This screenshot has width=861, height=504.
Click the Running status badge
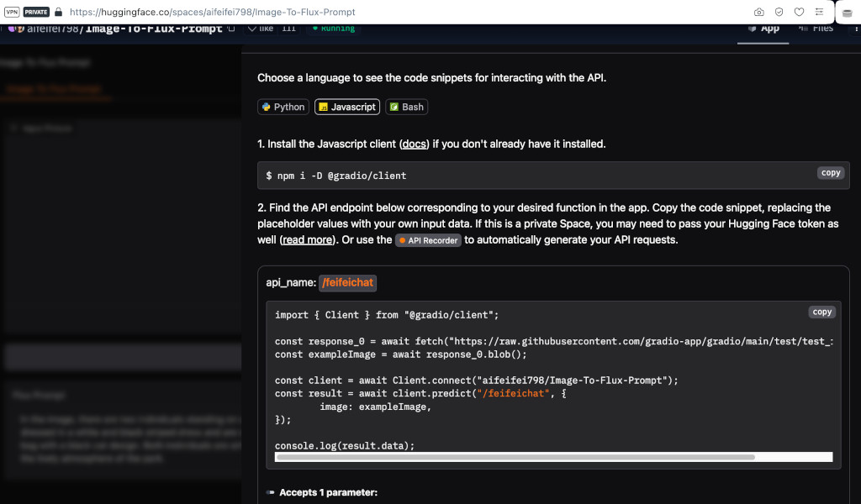pos(333,28)
